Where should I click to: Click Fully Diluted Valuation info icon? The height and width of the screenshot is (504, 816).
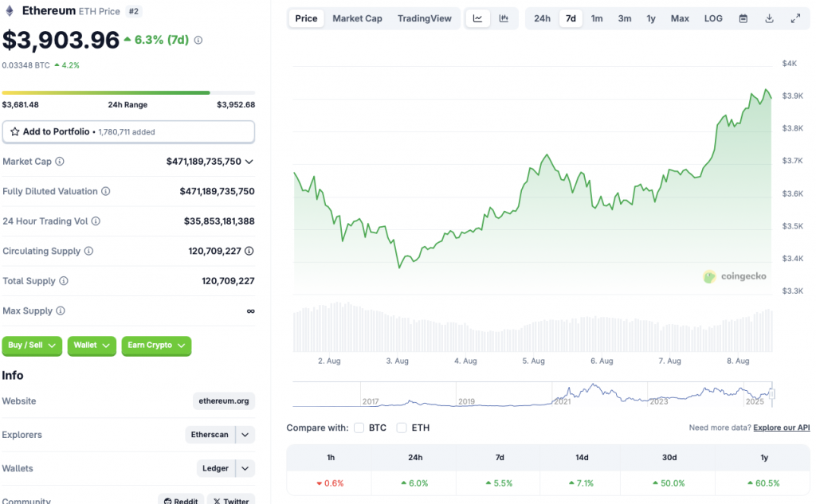coord(106,191)
